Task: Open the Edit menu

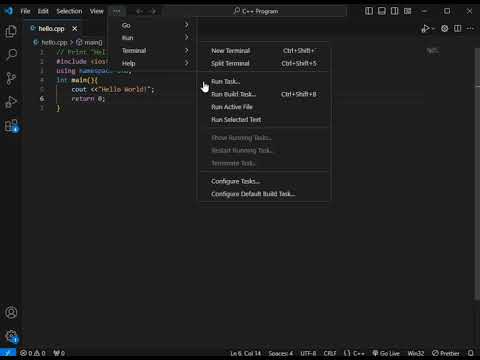Action: pyautogui.click(x=43, y=11)
